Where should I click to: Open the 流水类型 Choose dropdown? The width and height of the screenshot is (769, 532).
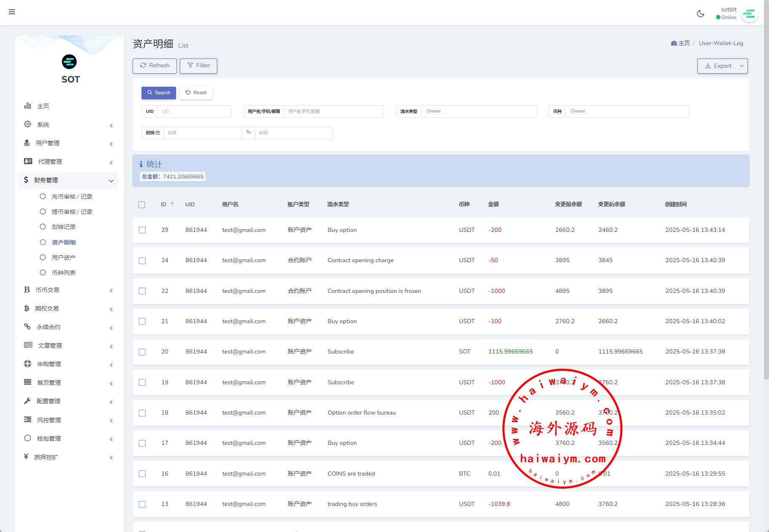click(479, 112)
